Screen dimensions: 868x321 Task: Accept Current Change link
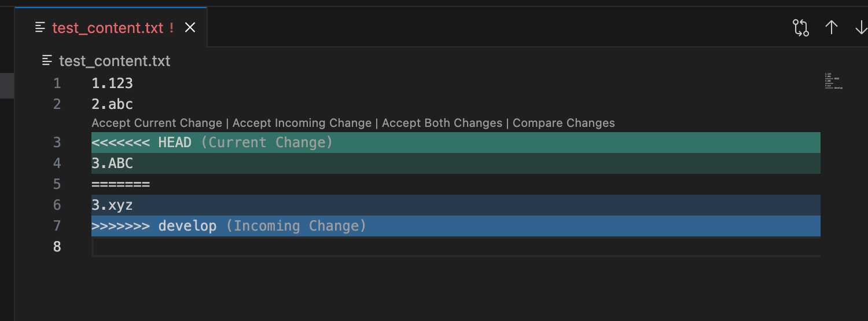[x=157, y=123]
